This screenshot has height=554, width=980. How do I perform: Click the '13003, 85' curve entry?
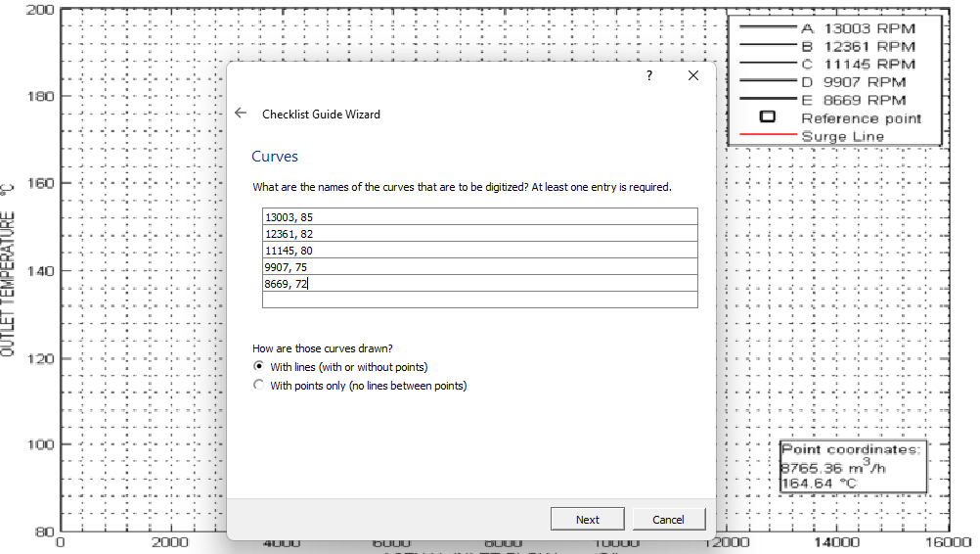coord(480,217)
